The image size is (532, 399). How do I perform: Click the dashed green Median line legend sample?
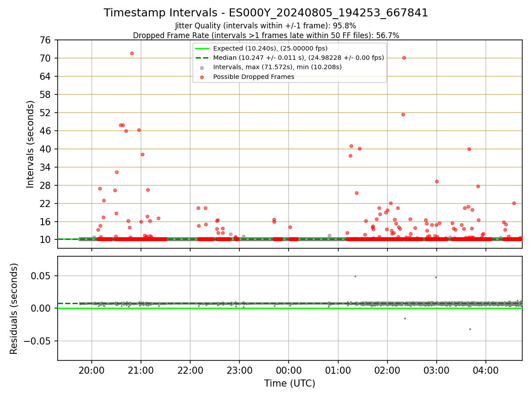(202, 58)
